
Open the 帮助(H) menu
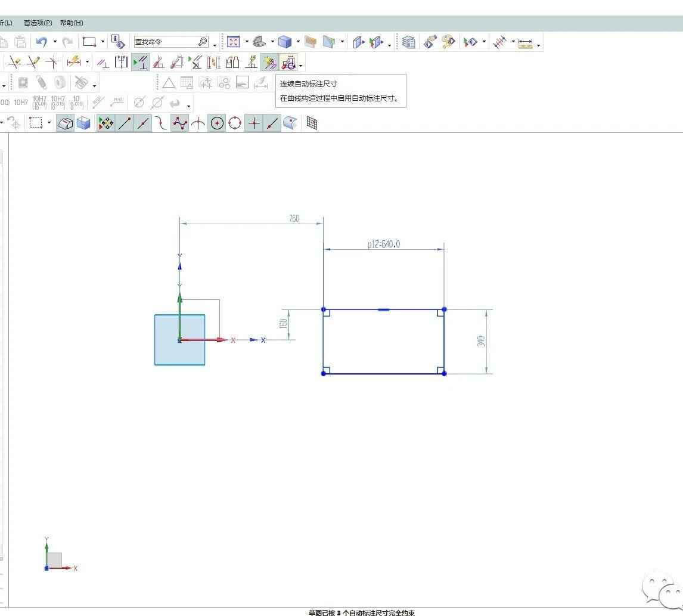72,23
